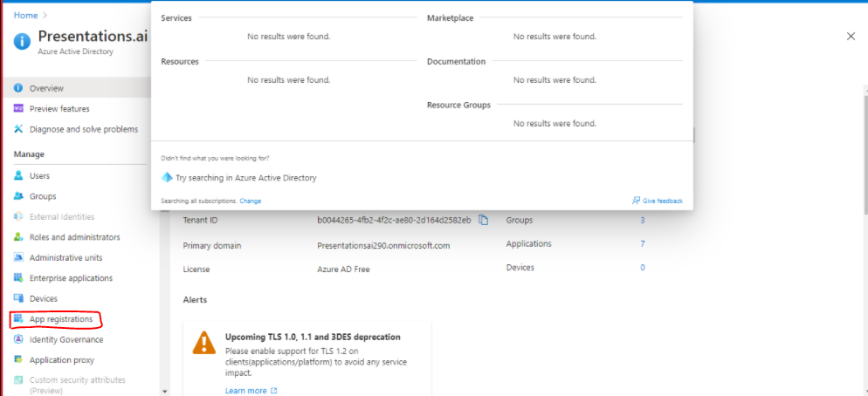Click the Identity Governance icon
This screenshot has width=868, height=396.
18,339
